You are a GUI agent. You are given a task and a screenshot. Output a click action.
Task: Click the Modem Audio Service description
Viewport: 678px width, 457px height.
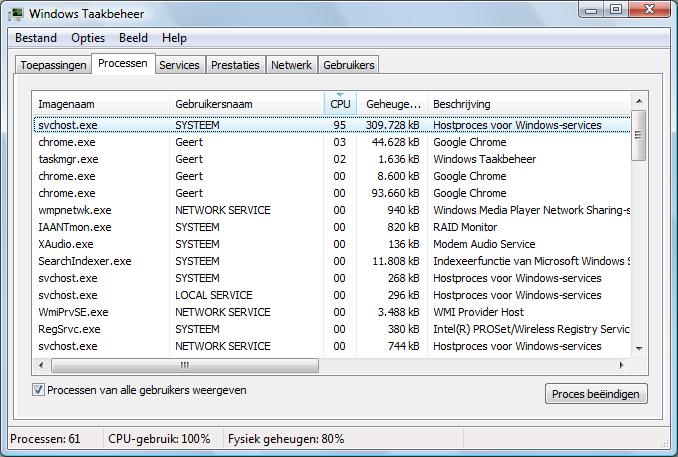point(484,244)
